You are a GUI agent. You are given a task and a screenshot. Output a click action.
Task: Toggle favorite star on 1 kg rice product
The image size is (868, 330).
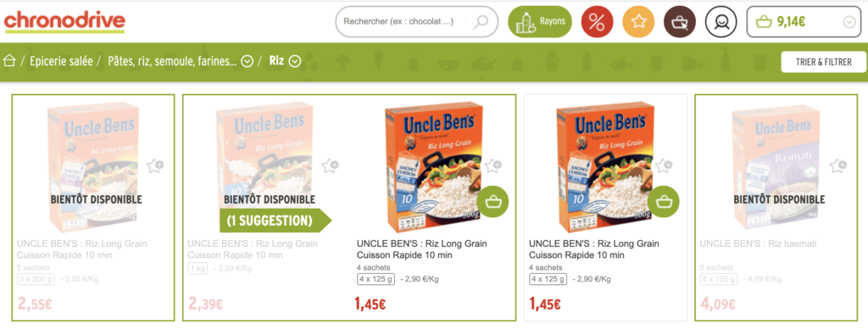331,165
